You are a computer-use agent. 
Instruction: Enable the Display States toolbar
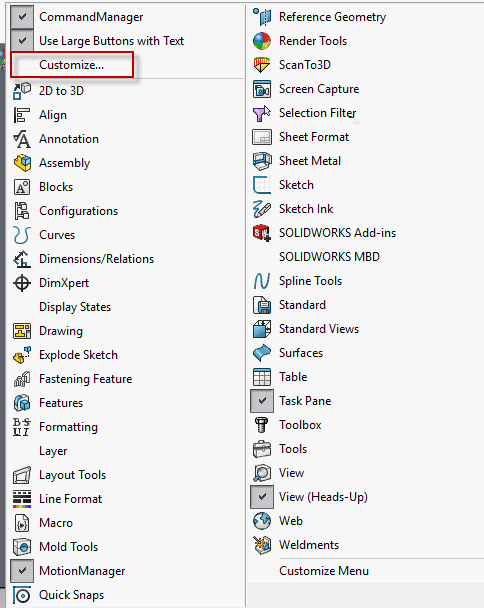(x=75, y=307)
